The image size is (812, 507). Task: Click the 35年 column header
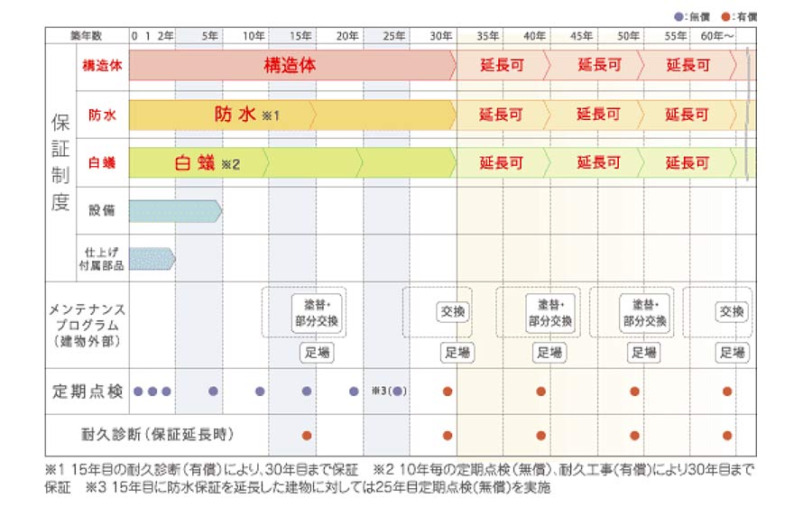[x=487, y=36]
